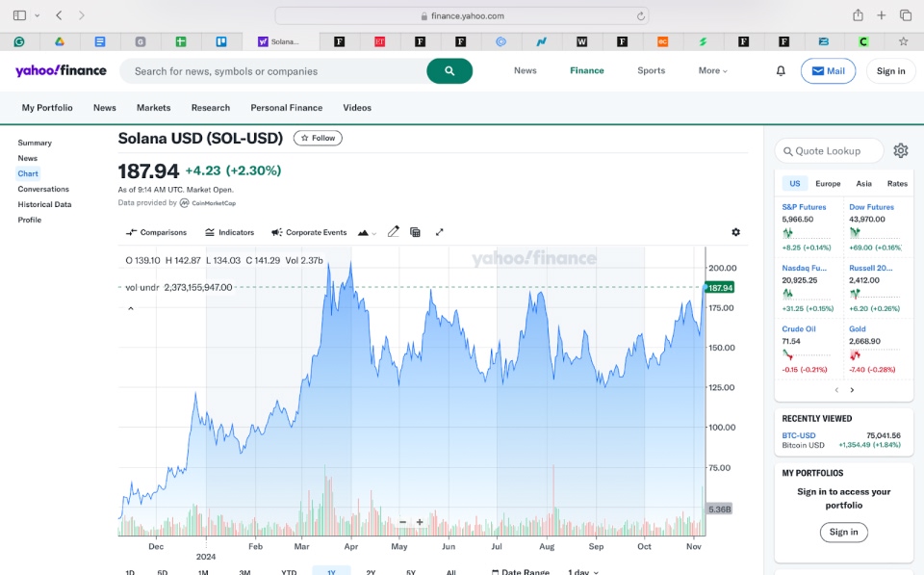
Task: Collapse the chart panel with the caret
Action: 131,308
